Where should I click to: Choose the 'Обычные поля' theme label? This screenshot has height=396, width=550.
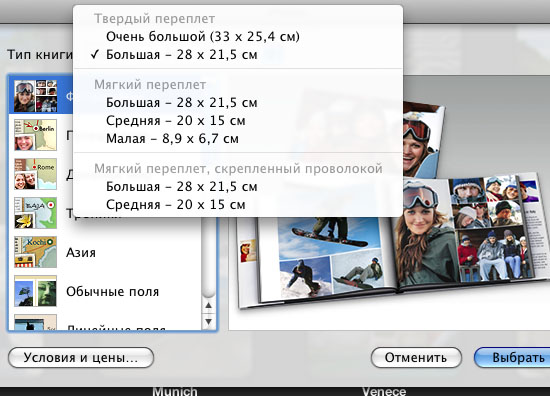[113, 292]
